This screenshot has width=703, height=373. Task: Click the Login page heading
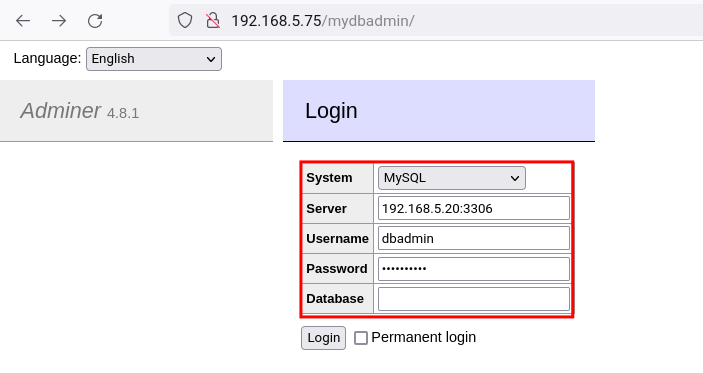tap(331, 111)
